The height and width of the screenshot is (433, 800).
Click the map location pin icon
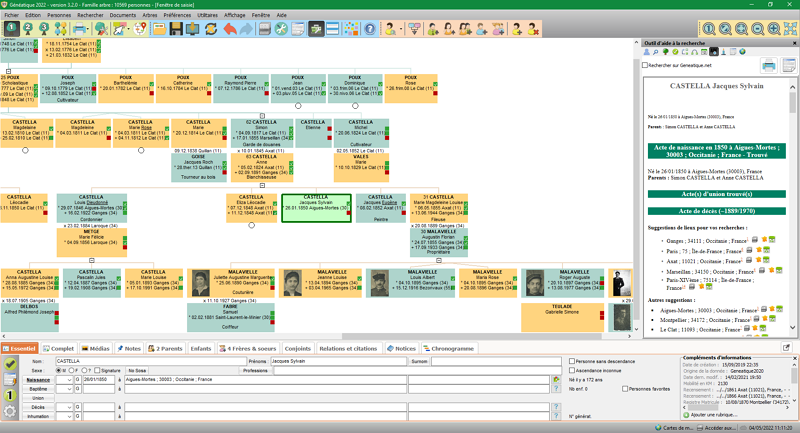[140, 29]
